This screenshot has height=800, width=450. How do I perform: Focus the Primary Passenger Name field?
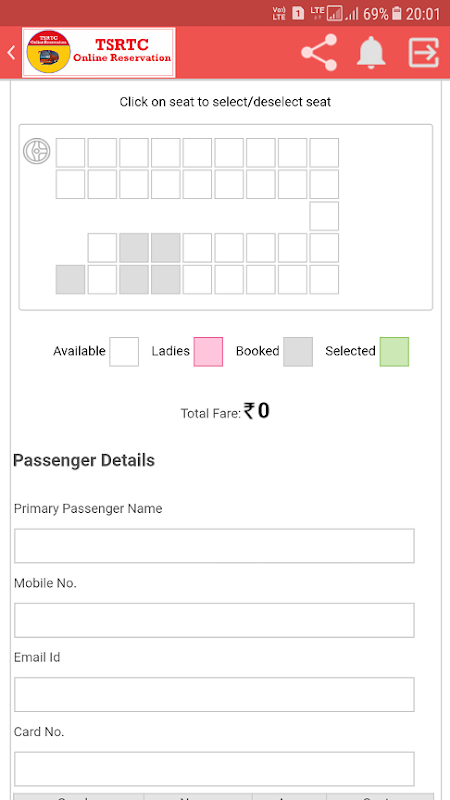pos(214,546)
